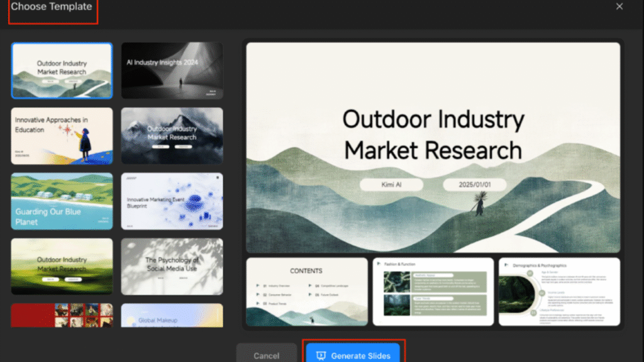Image resolution: width=644 pixels, height=362 pixels.
Task: Pick the green meadow Outdoor Industry template
Action: point(62,266)
